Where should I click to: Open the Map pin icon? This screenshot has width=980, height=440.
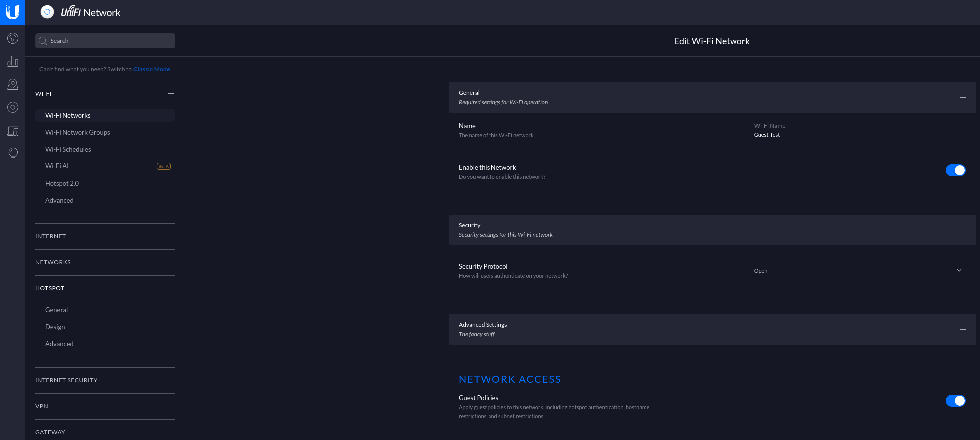click(13, 84)
